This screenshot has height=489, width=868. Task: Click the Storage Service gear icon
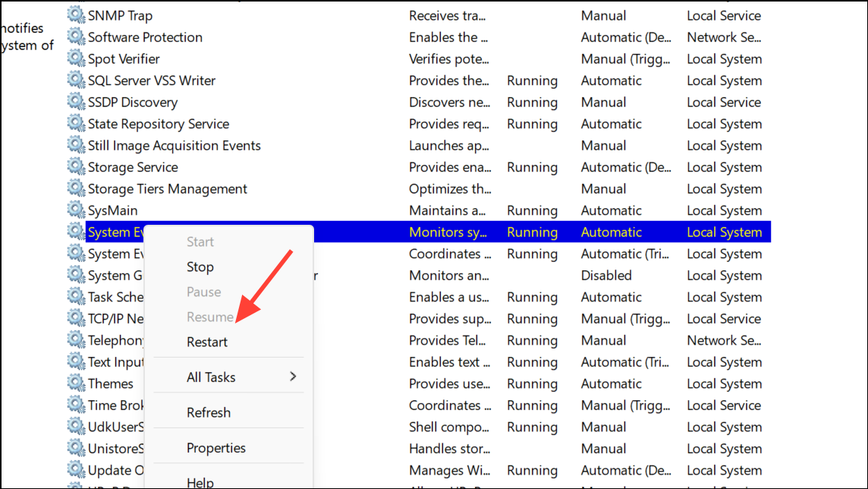[76, 166]
